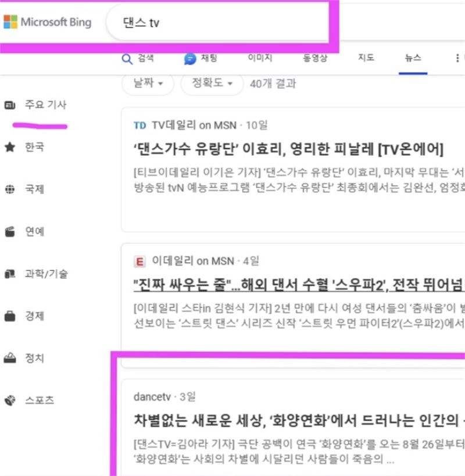
Task: Switch to the 이미지 tab
Action: click(260, 58)
